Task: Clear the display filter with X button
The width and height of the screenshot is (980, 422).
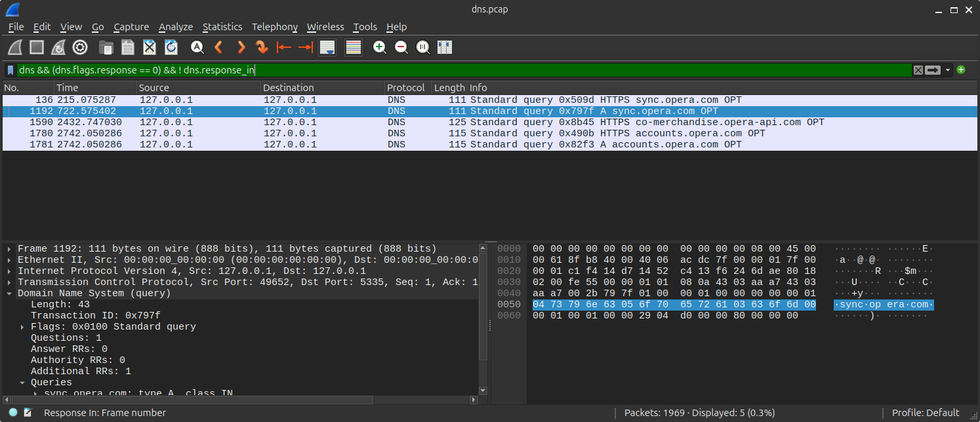Action: 918,70
